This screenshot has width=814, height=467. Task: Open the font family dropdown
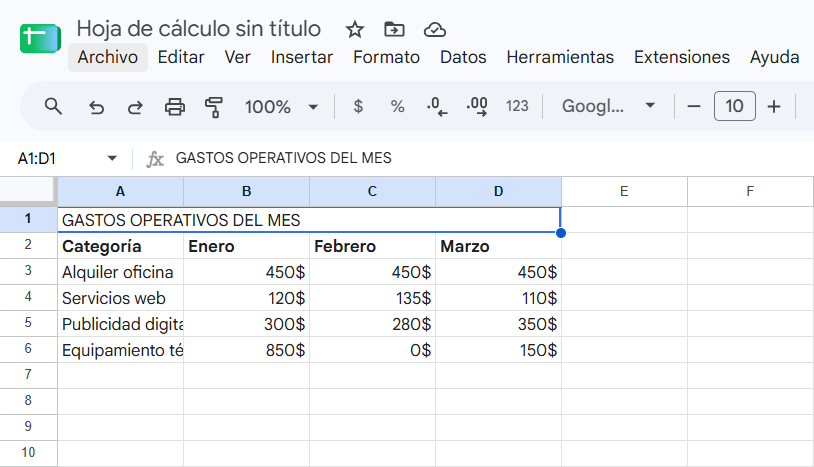(x=608, y=106)
